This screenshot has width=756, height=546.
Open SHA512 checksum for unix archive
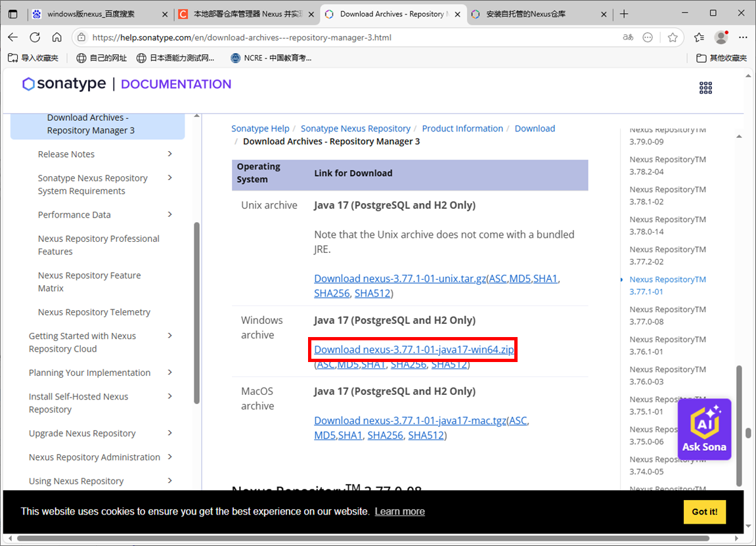pyautogui.click(x=372, y=293)
